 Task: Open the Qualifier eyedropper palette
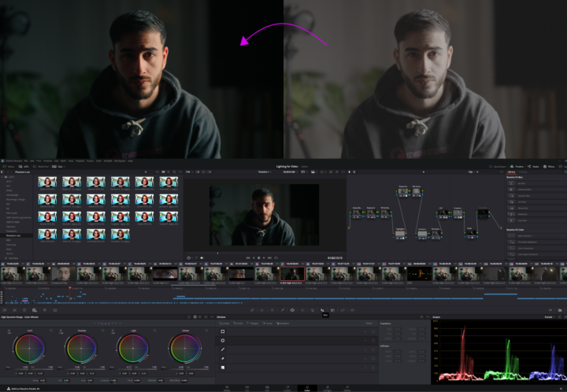[283, 310]
